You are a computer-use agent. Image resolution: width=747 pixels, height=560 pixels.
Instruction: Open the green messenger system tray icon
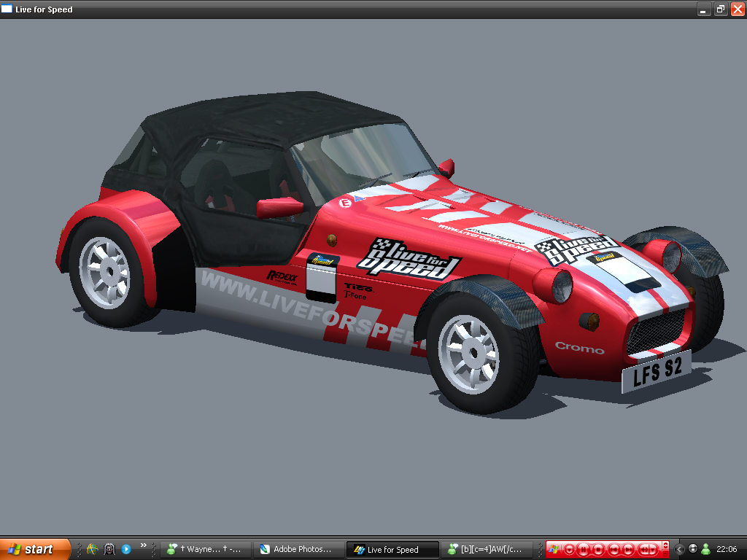coord(705,549)
